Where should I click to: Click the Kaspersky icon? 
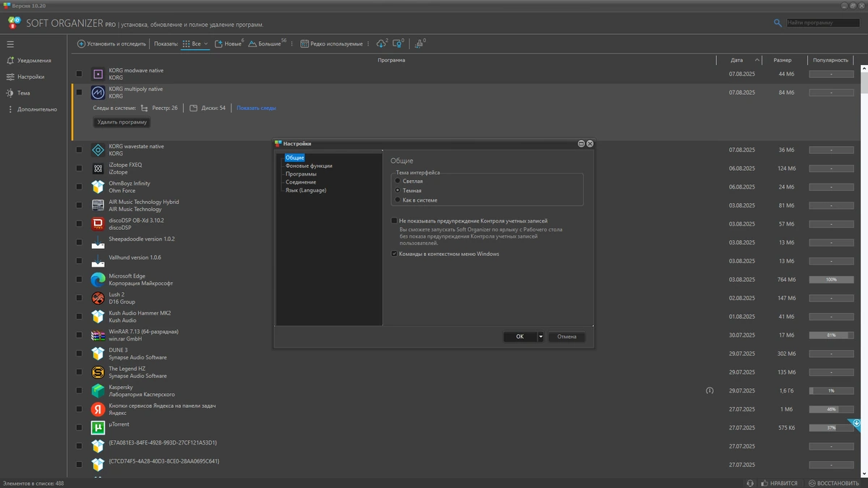point(98,391)
